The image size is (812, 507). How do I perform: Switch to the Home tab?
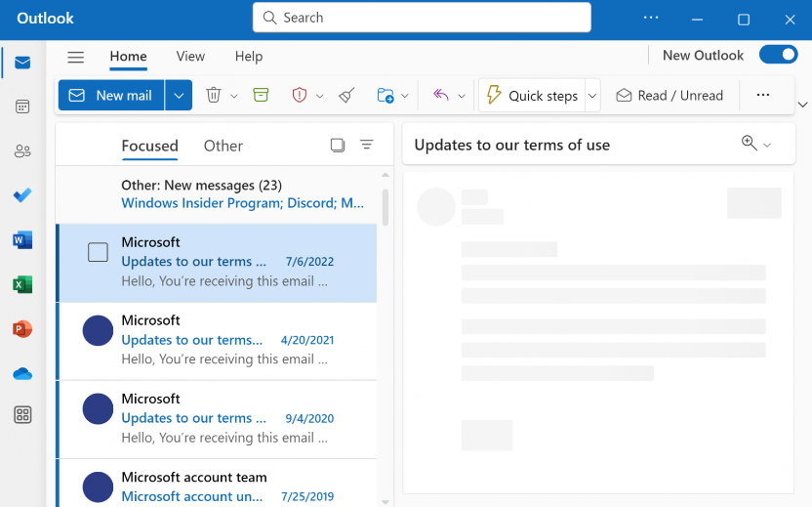(x=129, y=57)
